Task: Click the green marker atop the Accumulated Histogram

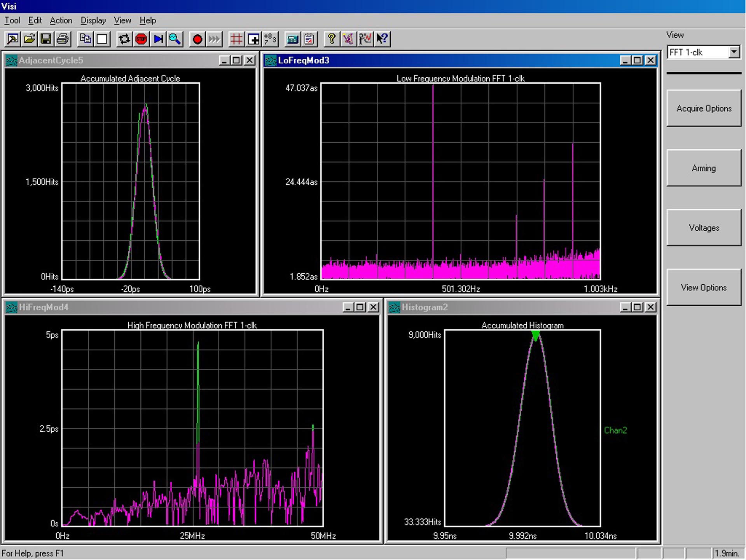Action: click(536, 336)
